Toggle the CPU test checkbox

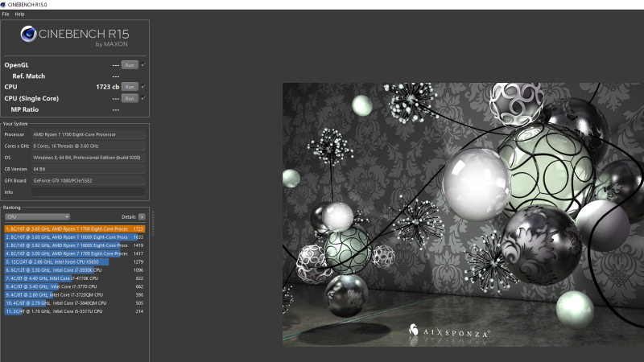[143, 87]
